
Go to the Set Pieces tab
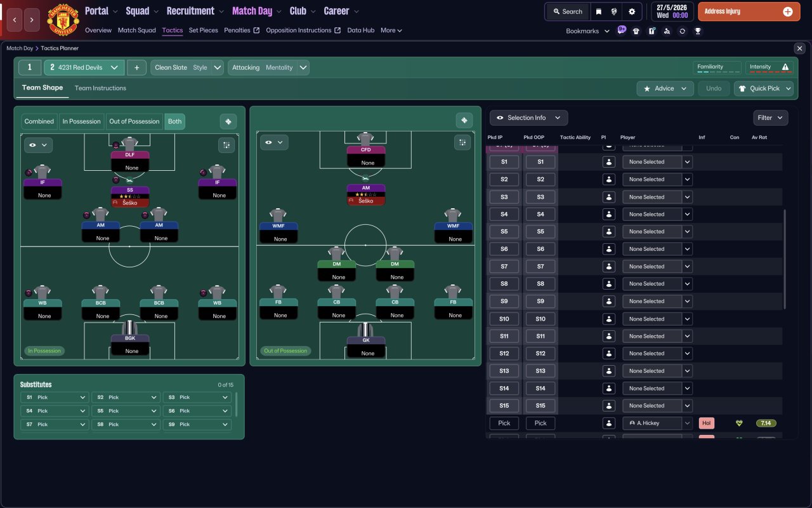click(204, 30)
